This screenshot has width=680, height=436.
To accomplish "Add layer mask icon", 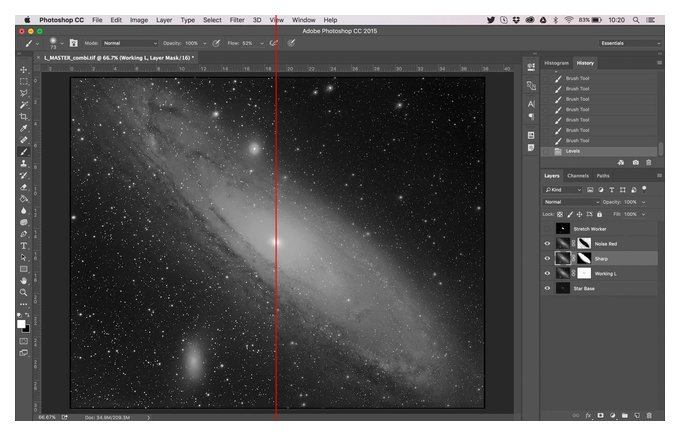I will pyautogui.click(x=600, y=415).
